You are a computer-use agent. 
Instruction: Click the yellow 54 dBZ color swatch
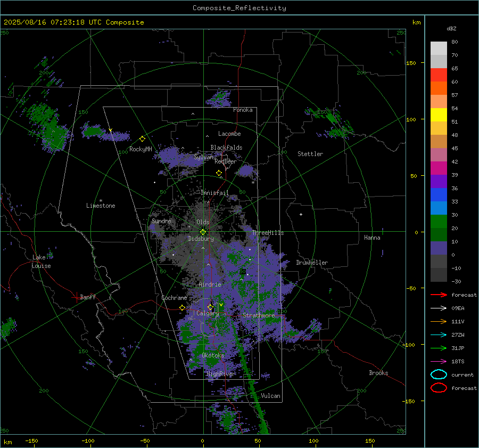point(439,115)
